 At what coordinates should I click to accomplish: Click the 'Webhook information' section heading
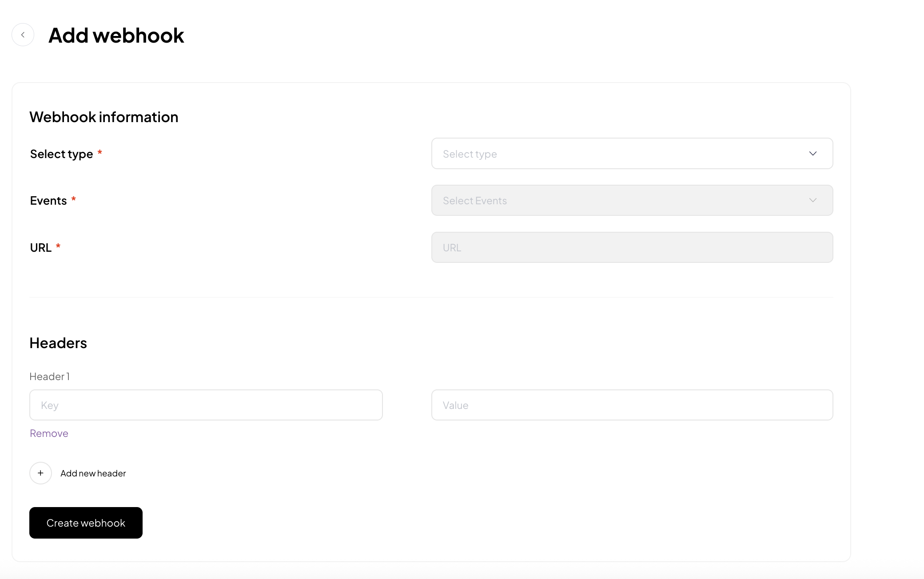104,117
